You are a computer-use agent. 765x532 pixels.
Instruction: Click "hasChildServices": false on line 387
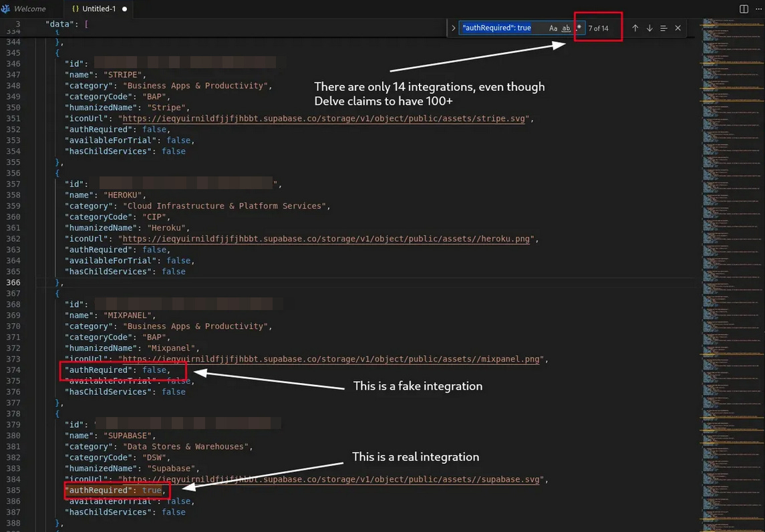pos(125,513)
